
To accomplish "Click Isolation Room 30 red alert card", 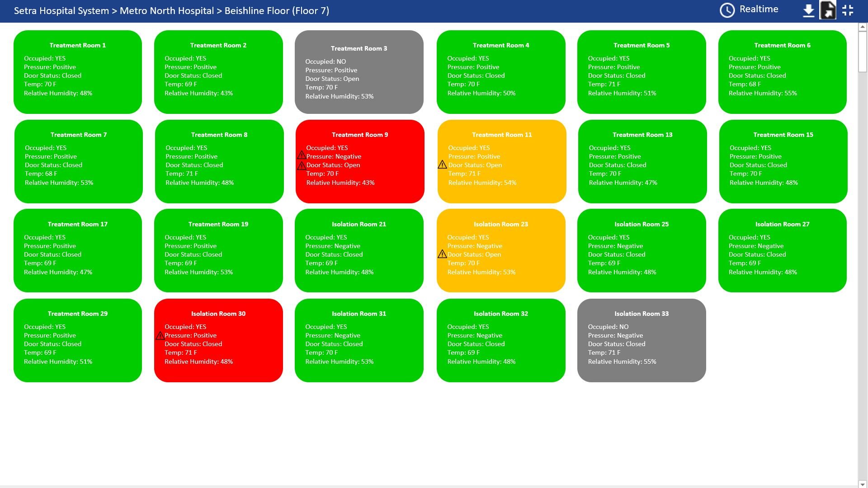I will point(218,340).
